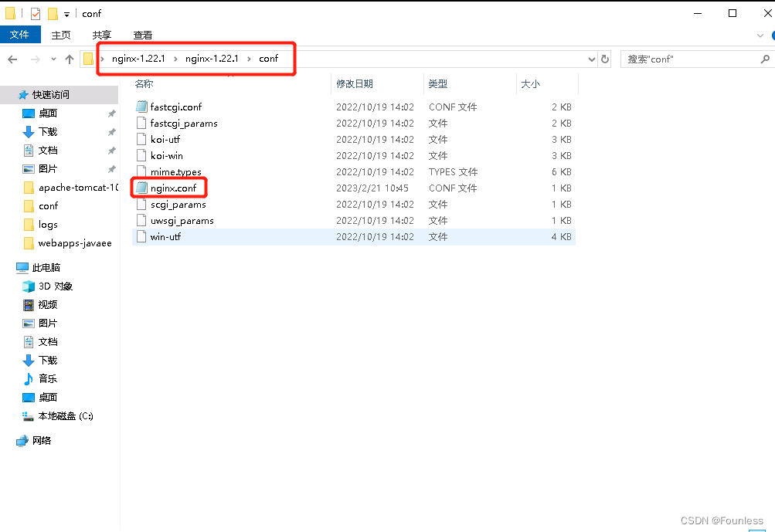Select 此电脑 in navigation pane
The width and height of the screenshot is (775, 532).
click(x=46, y=268)
